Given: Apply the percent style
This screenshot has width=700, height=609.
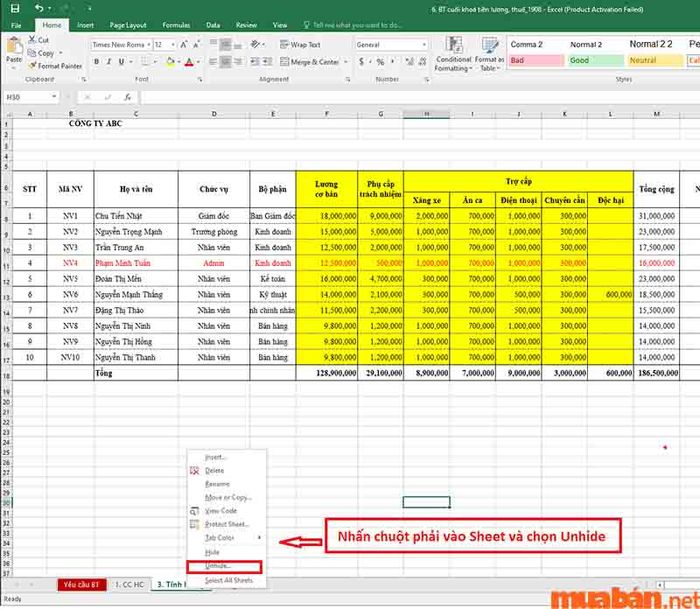Looking at the screenshot, I should [380, 62].
